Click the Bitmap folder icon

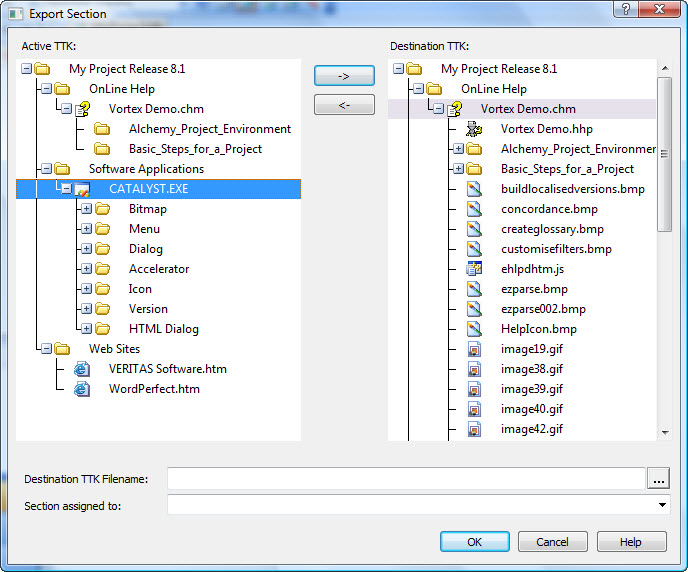pos(102,209)
